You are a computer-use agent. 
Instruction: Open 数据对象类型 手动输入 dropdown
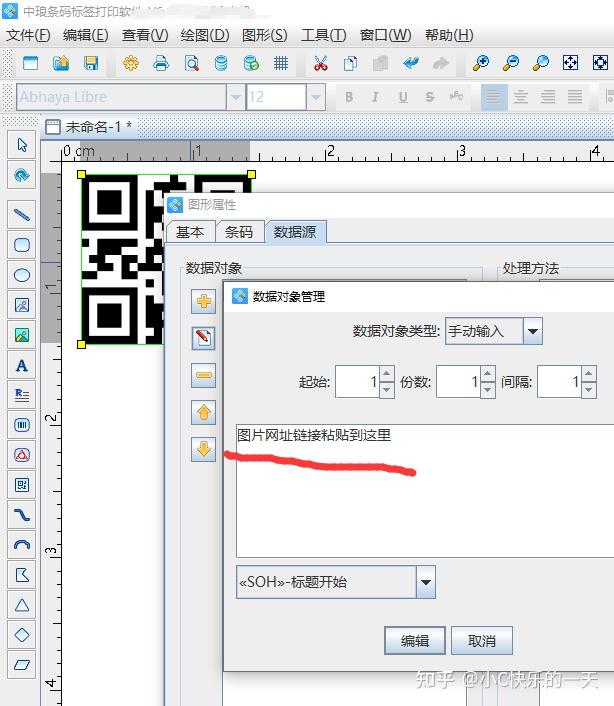pos(533,331)
